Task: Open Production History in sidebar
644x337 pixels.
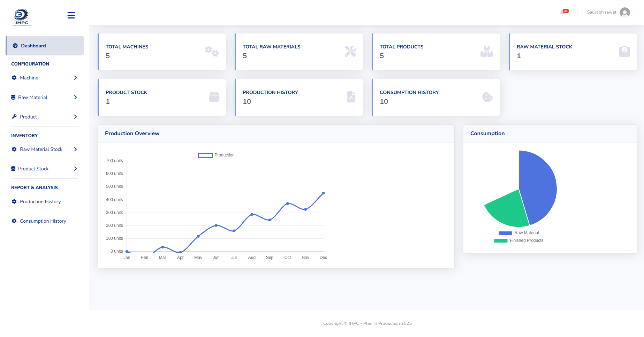Action: (x=40, y=202)
